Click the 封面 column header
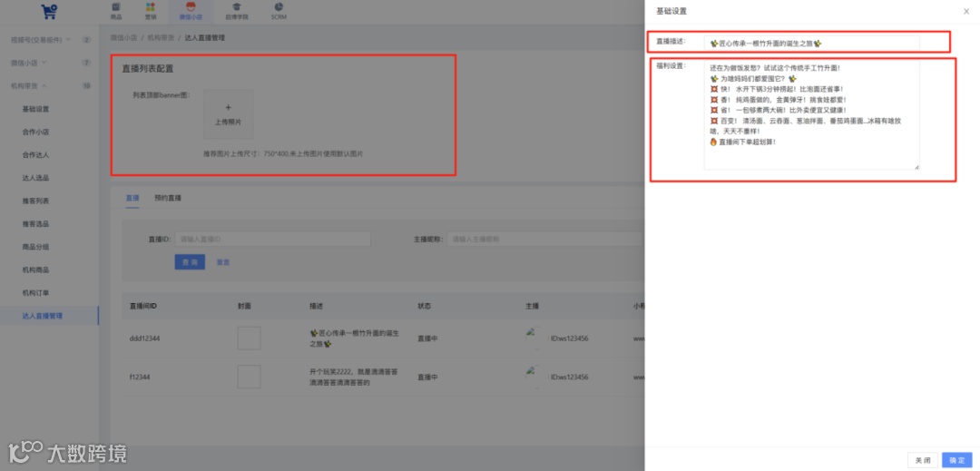Screen dimensions: 980x471 pos(244,306)
